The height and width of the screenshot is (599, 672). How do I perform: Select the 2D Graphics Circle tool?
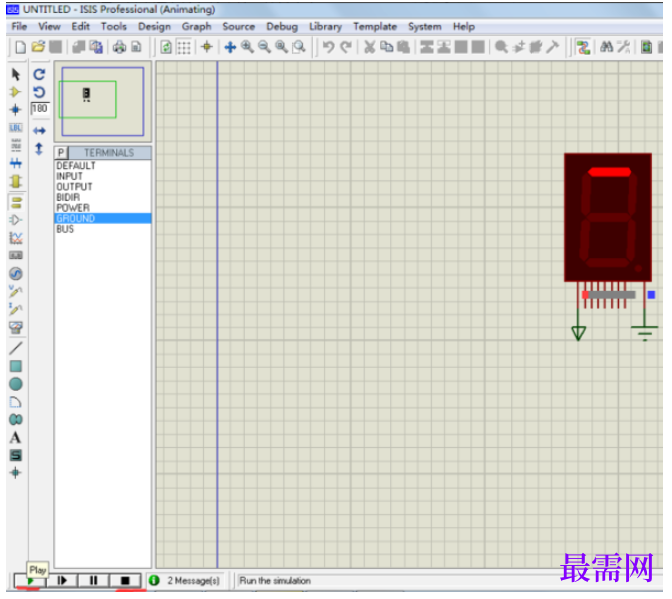click(x=16, y=384)
